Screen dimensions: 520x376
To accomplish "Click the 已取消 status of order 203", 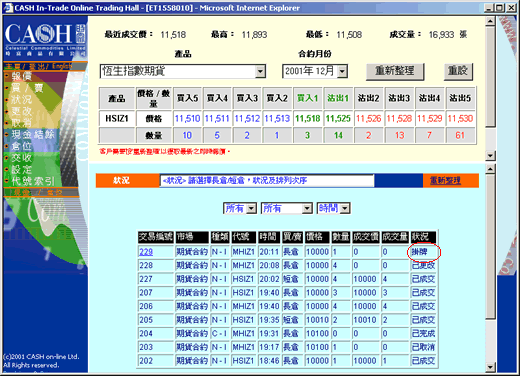I will point(423,347).
